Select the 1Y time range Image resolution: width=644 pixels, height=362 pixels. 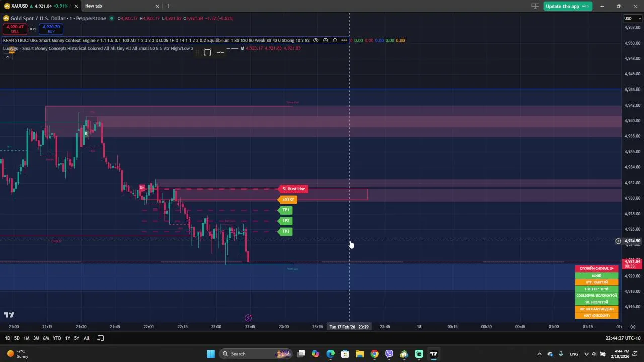68,338
